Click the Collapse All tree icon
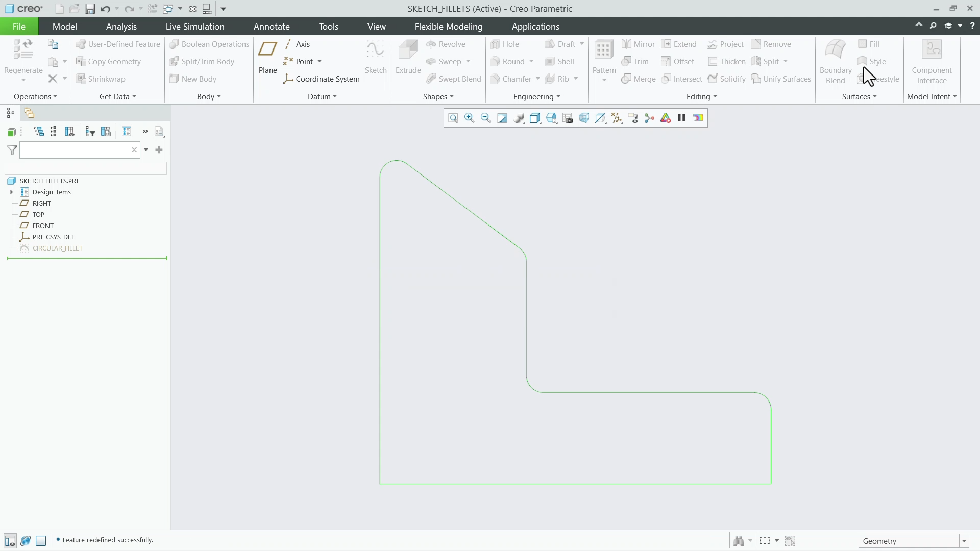Viewport: 980px width, 551px height. [x=54, y=132]
